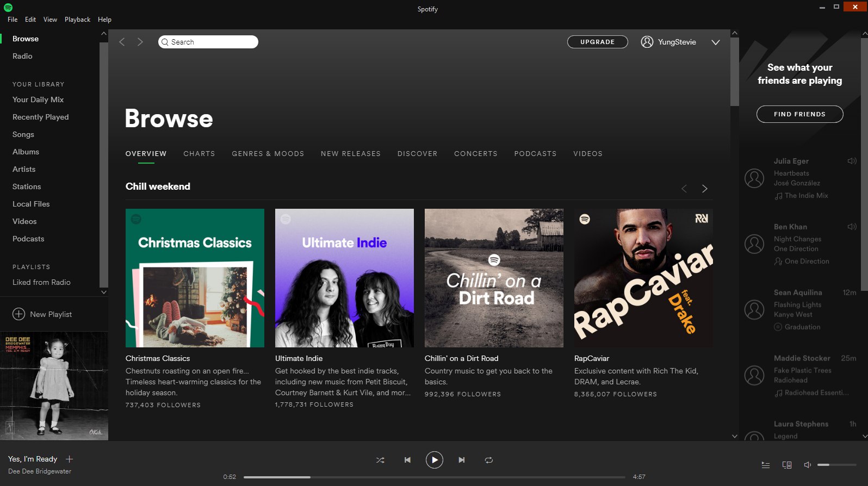The height and width of the screenshot is (486, 868).
Task: Click the New Playlist plus icon
Action: (18, 314)
